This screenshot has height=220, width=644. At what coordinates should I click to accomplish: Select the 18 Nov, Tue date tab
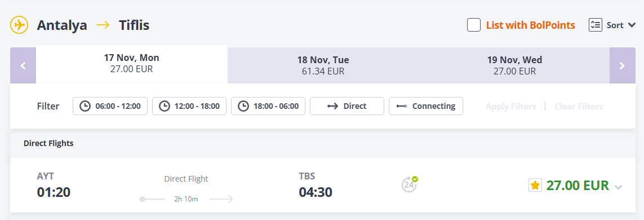[323, 65]
